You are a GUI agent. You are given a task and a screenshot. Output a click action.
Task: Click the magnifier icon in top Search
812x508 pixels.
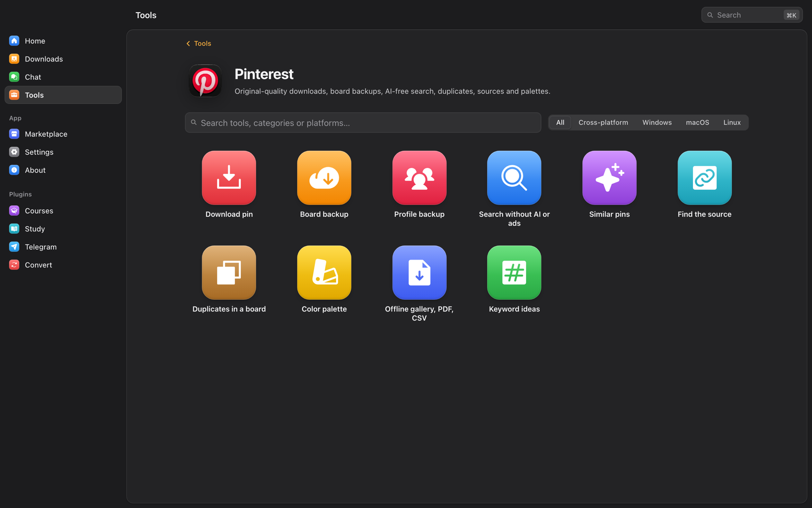[x=710, y=15]
